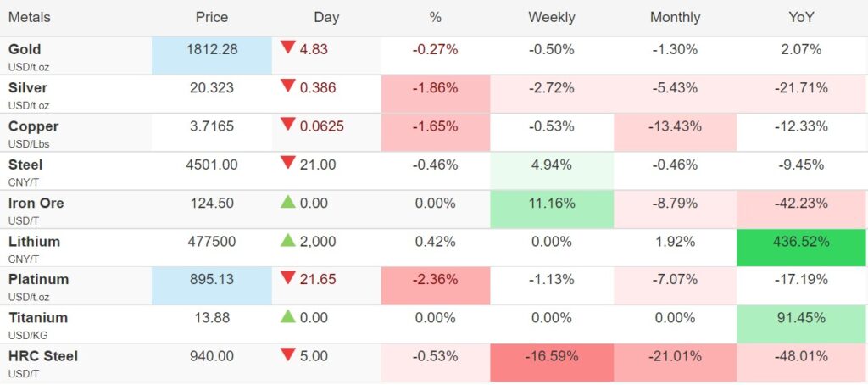Open the Iron Ore commodity link

tap(36, 203)
